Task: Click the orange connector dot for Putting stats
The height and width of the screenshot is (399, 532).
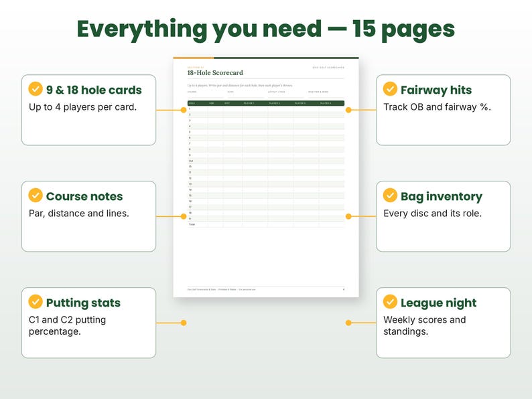Action: tap(184, 323)
